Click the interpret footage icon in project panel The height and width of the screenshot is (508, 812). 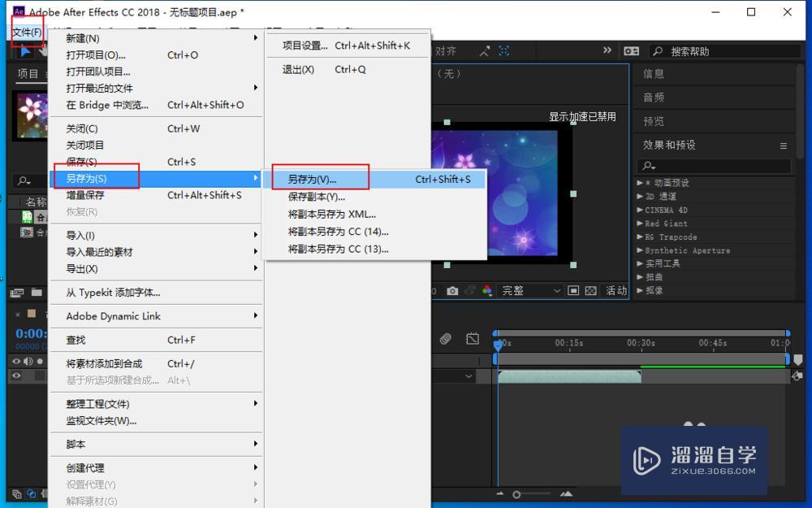[16, 293]
